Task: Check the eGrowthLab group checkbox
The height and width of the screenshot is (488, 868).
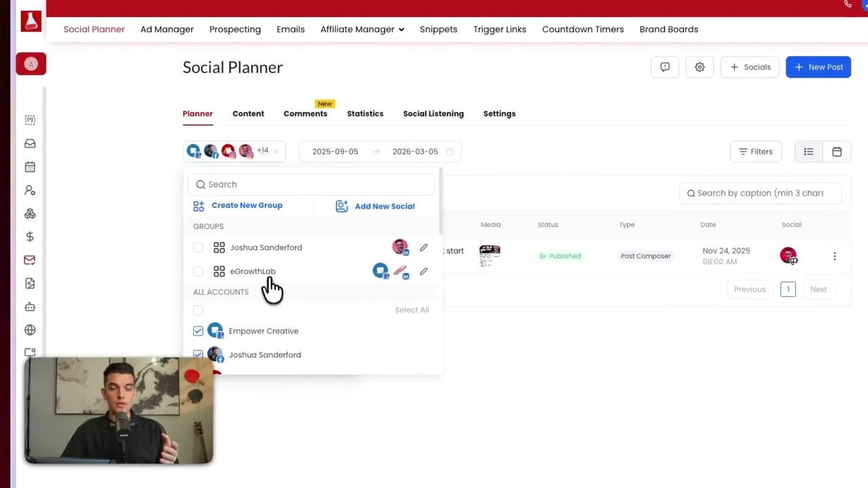Action: coord(198,271)
